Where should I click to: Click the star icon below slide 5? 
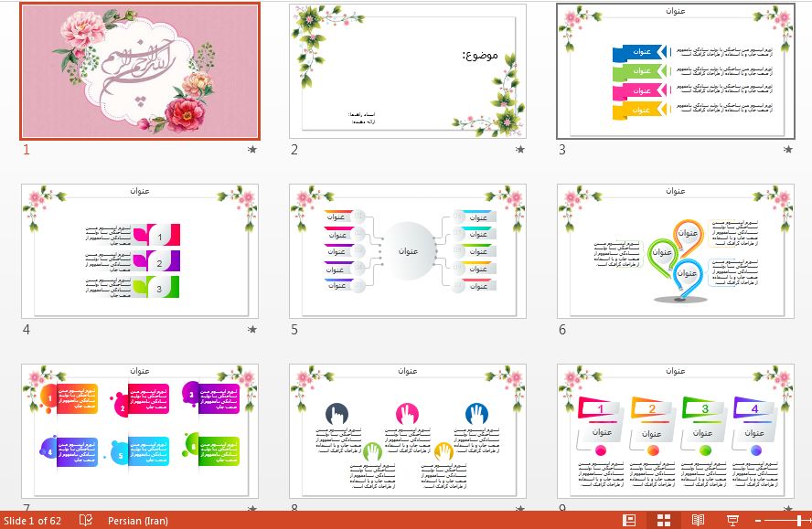pos(520,329)
